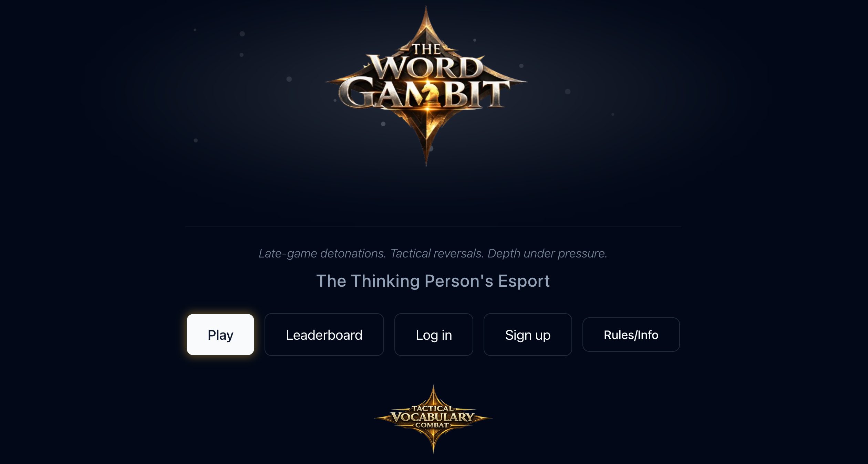Screen dimensions: 868x464
Task: Click the GAMBIT lettering in the logo
Action: 424,93
